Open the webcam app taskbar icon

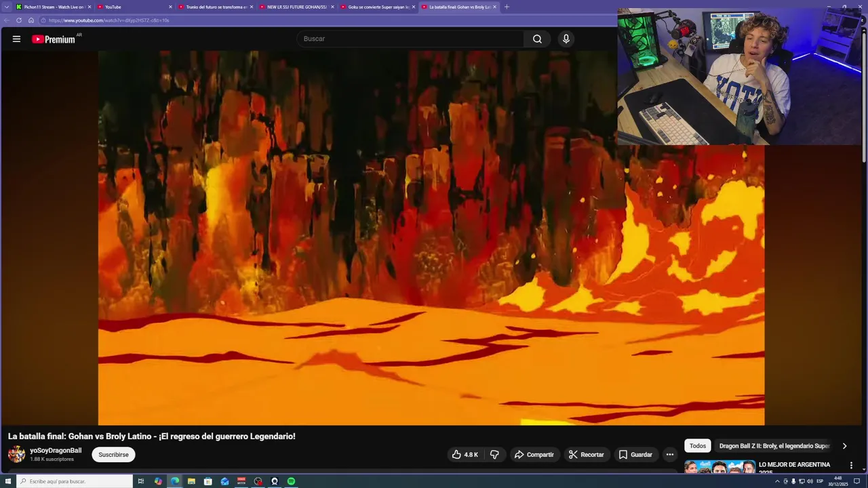[275, 481]
